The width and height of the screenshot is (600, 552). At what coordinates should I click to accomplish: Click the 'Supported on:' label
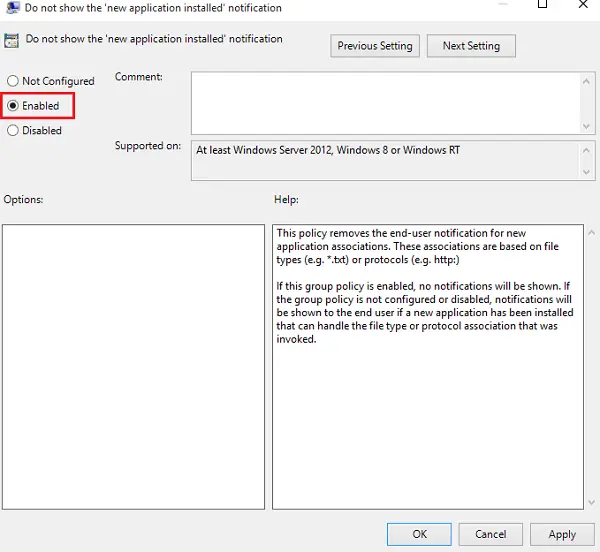(148, 146)
